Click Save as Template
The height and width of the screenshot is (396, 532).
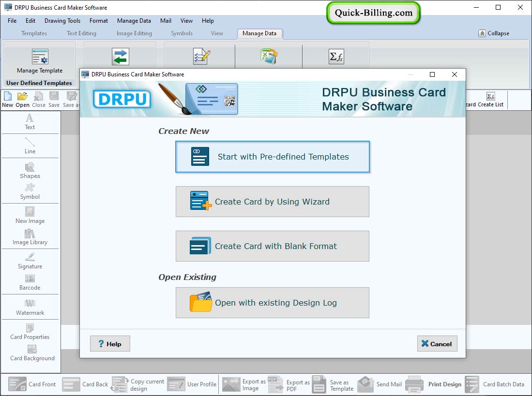[x=333, y=385]
